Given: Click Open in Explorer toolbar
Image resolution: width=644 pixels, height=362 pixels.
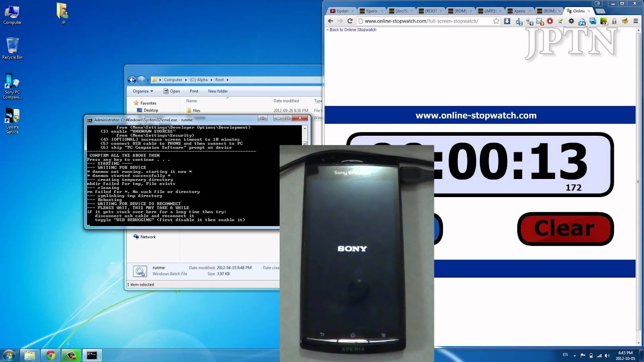Looking at the screenshot, I should point(172,91).
